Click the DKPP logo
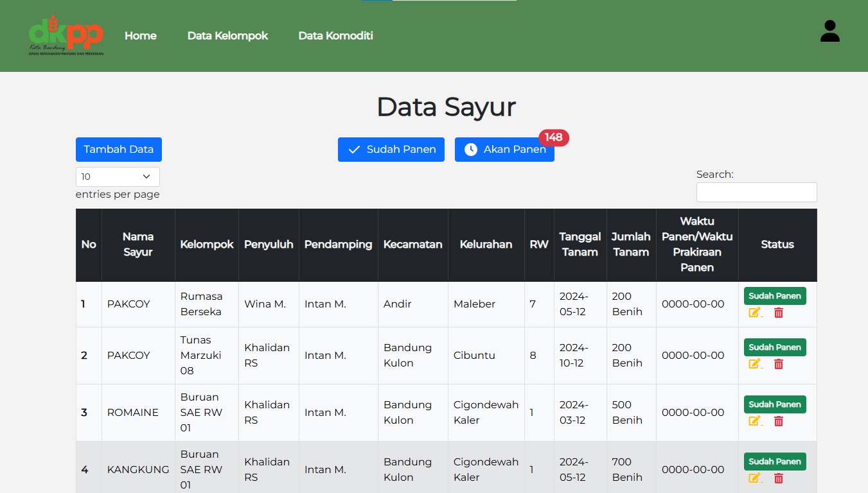Image resolution: width=868 pixels, height=493 pixels. (x=66, y=36)
